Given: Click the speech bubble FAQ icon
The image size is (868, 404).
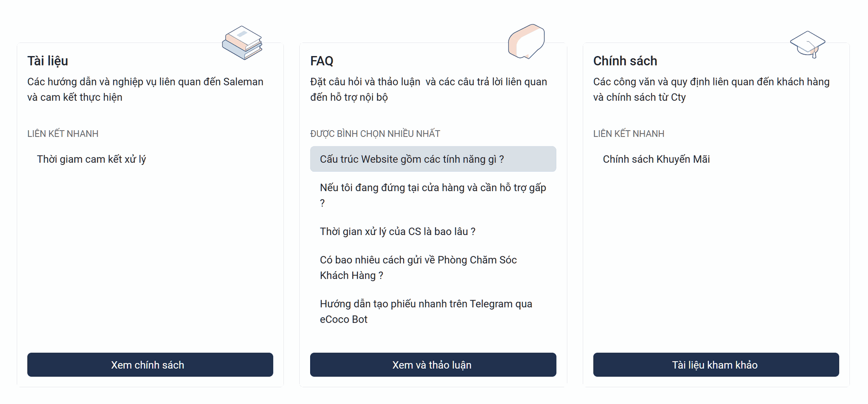Looking at the screenshot, I should point(526,42).
